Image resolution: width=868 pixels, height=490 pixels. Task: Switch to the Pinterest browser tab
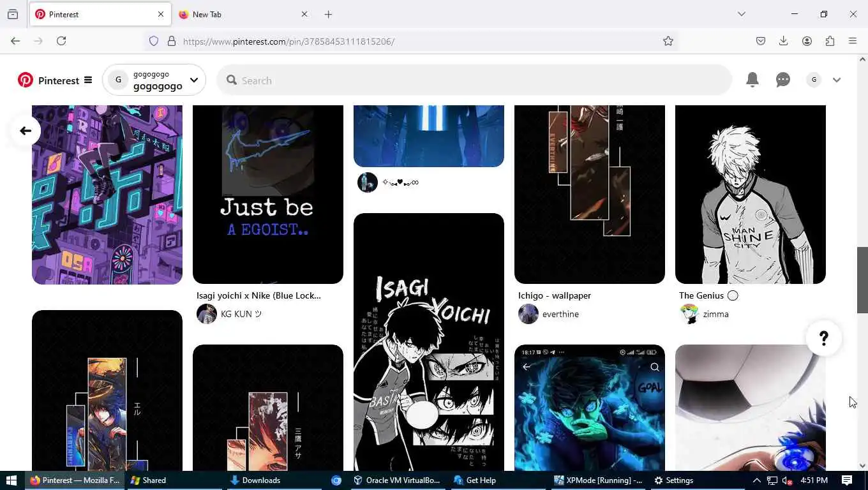[x=99, y=14]
